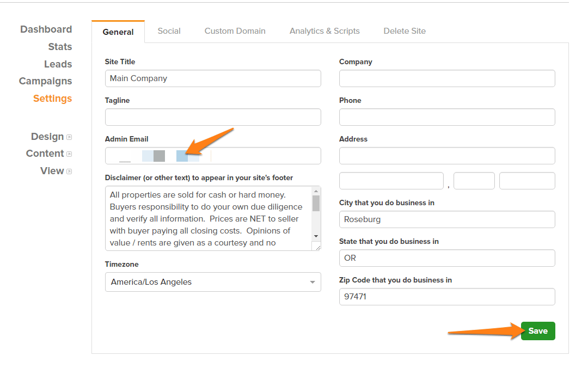This screenshot has width=588, height=368.
Task: Click the Site Title input field
Action: 212,78
